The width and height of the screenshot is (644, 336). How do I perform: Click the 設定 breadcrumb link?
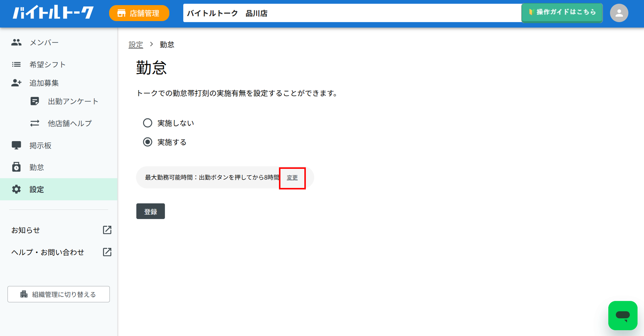tap(136, 45)
